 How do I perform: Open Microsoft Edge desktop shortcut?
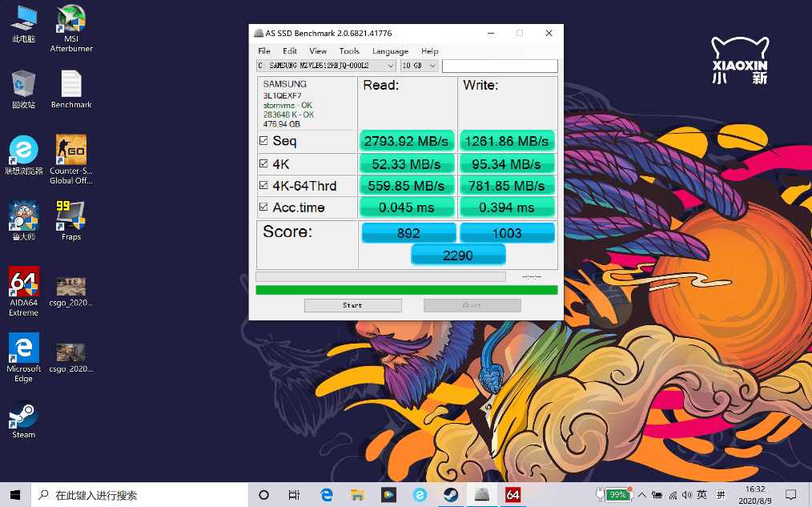tap(23, 348)
